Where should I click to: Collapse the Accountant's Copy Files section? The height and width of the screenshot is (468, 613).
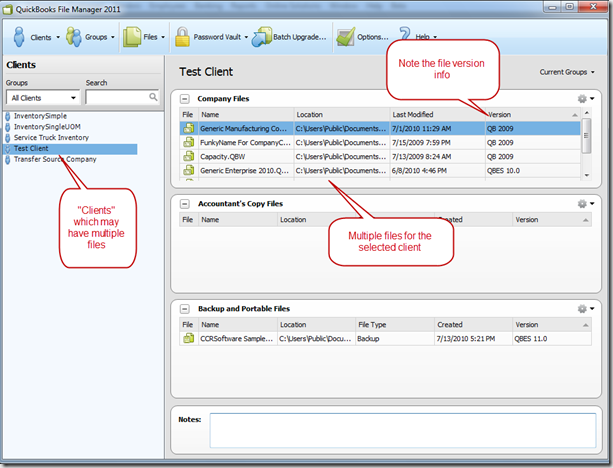tap(185, 204)
